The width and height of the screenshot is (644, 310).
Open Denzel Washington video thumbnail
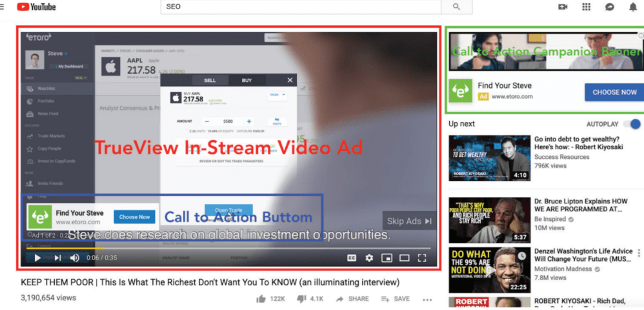point(490,270)
